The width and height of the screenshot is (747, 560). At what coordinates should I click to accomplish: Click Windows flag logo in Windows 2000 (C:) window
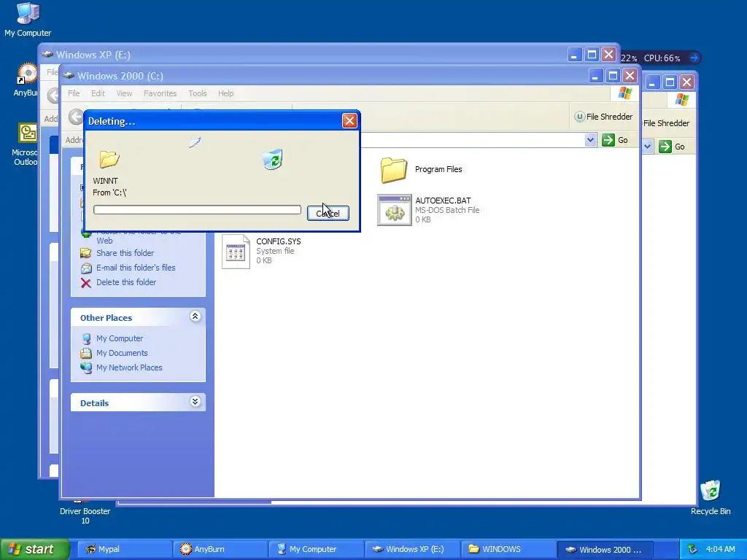click(x=624, y=93)
